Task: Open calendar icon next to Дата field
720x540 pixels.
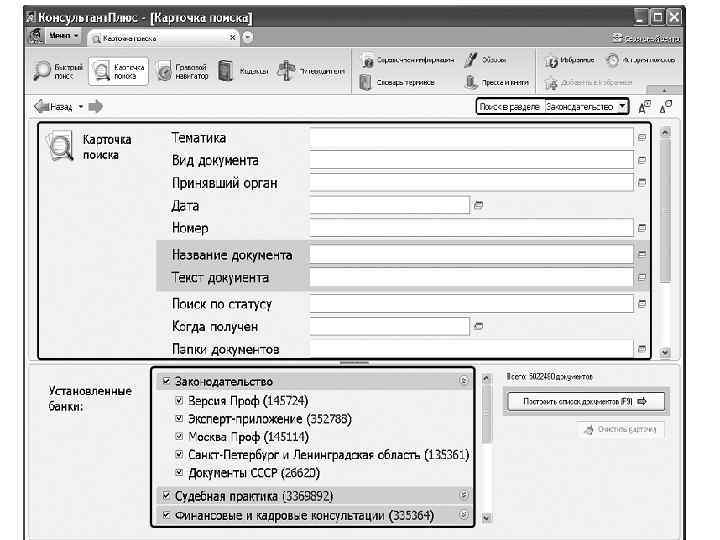Action: tap(478, 205)
